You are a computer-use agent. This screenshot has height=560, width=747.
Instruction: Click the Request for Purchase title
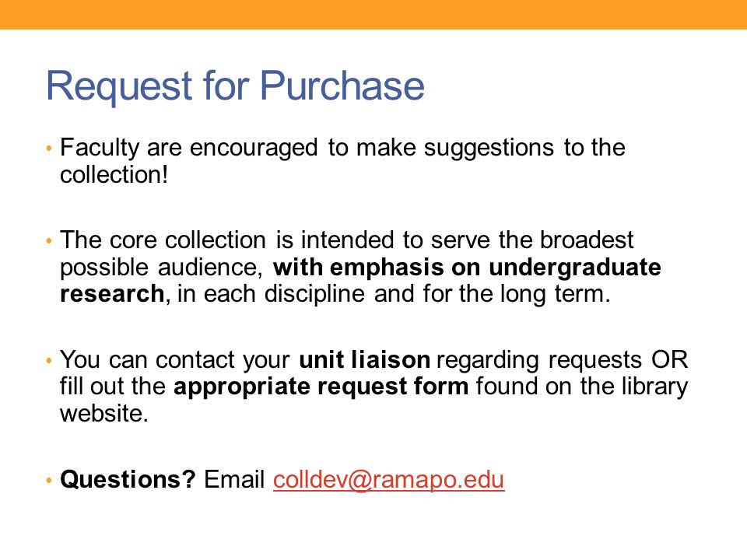235,86
